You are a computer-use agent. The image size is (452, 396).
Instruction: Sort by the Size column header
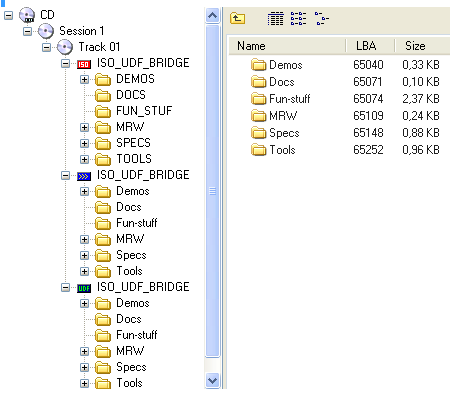pyautogui.click(x=423, y=46)
